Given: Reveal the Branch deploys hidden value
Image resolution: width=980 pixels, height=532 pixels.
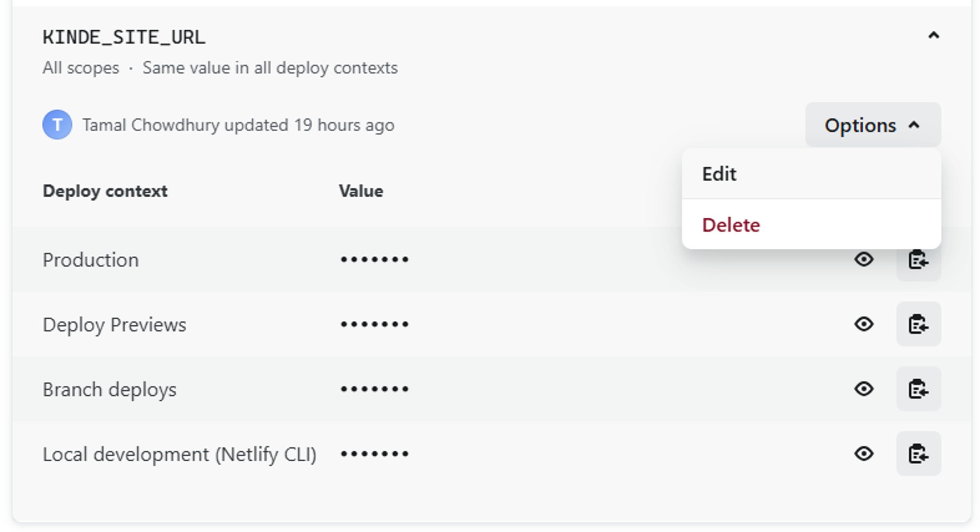Looking at the screenshot, I should (x=864, y=389).
